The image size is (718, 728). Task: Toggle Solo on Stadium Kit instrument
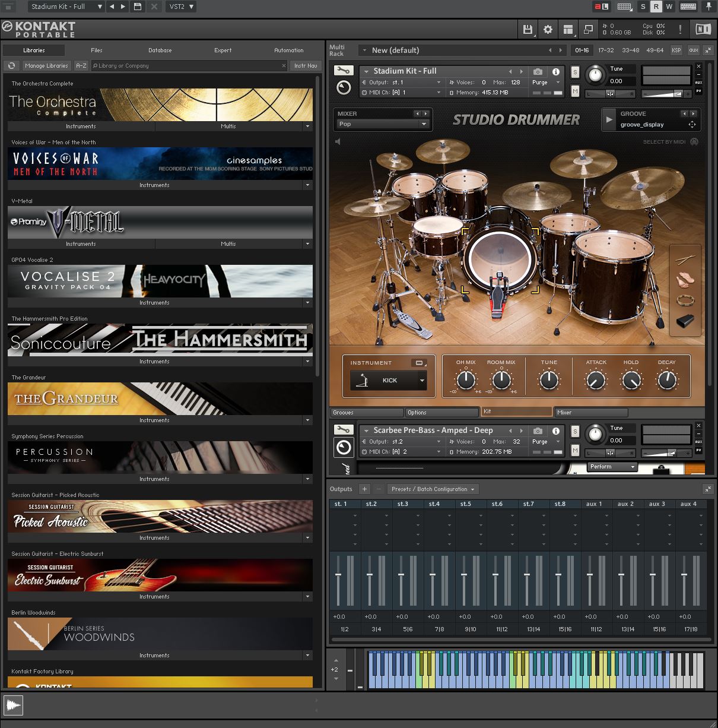pyautogui.click(x=575, y=72)
